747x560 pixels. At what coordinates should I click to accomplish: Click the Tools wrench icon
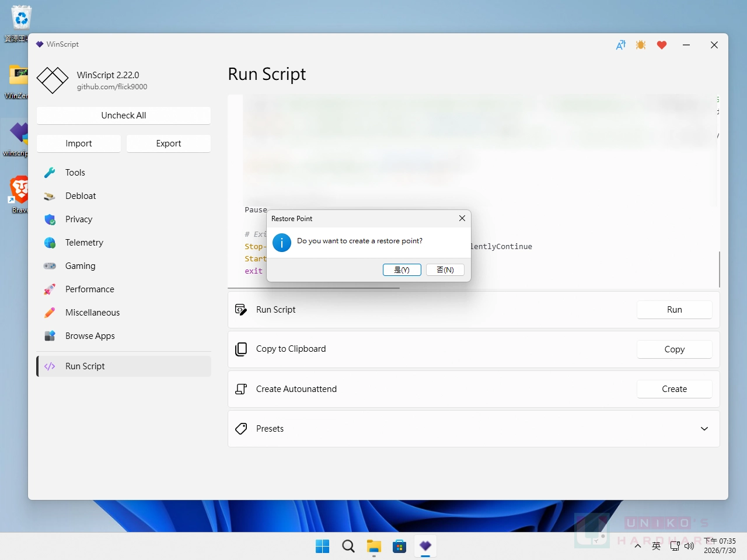pos(50,173)
